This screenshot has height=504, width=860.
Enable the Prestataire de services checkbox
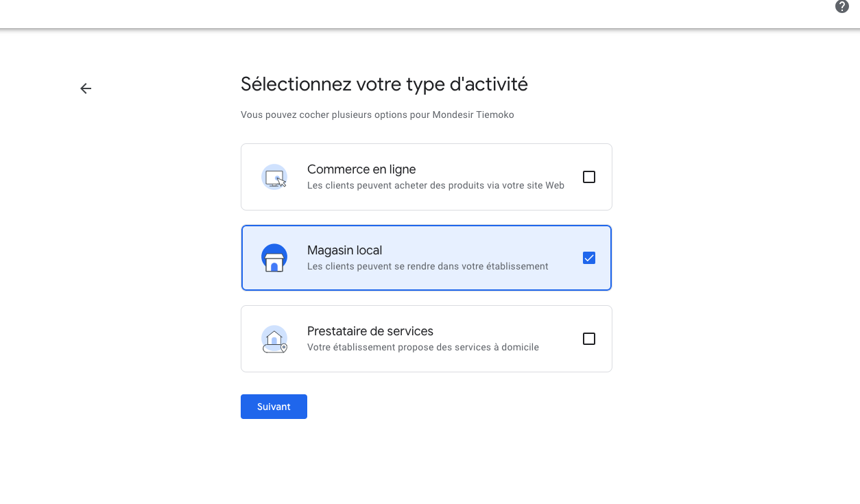(x=589, y=339)
